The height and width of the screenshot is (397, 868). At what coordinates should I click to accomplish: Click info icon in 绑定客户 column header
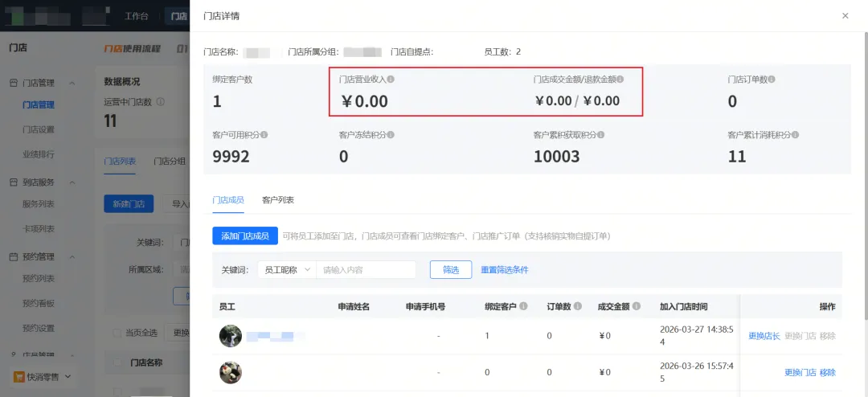pyautogui.click(x=523, y=306)
